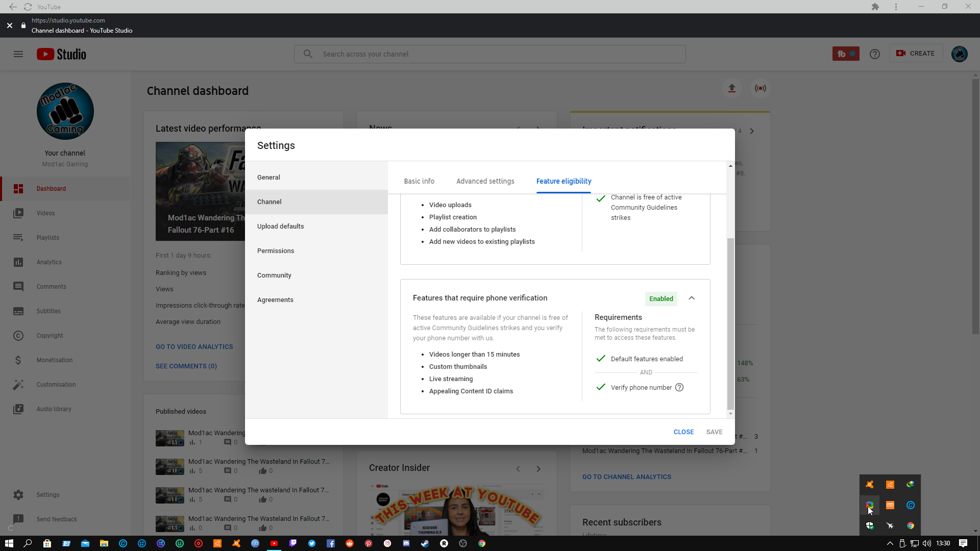Screen dimensions: 980x551
Task: Click the Windows Start button
Action: pos(9,543)
